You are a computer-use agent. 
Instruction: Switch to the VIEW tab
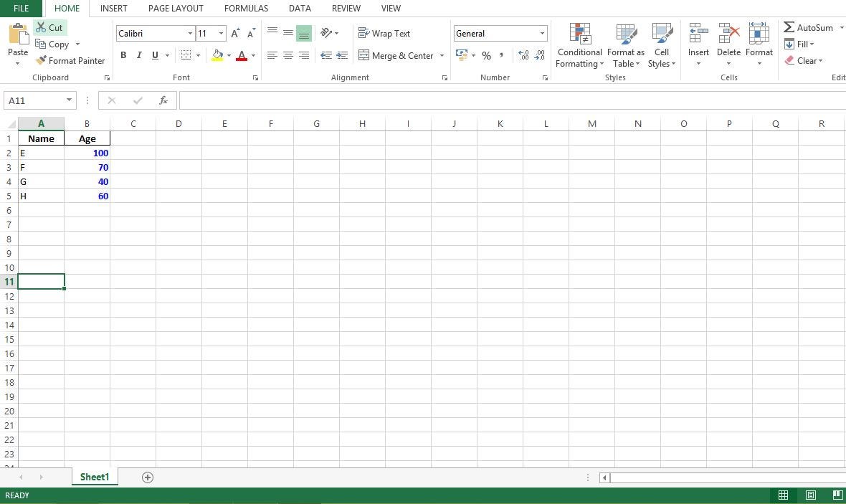coord(391,8)
